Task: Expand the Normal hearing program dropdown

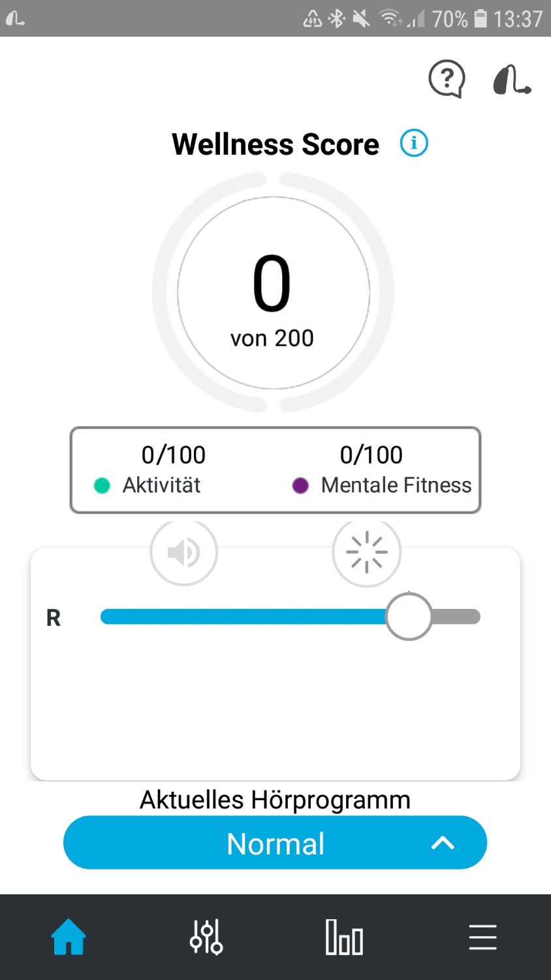Action: [275, 843]
